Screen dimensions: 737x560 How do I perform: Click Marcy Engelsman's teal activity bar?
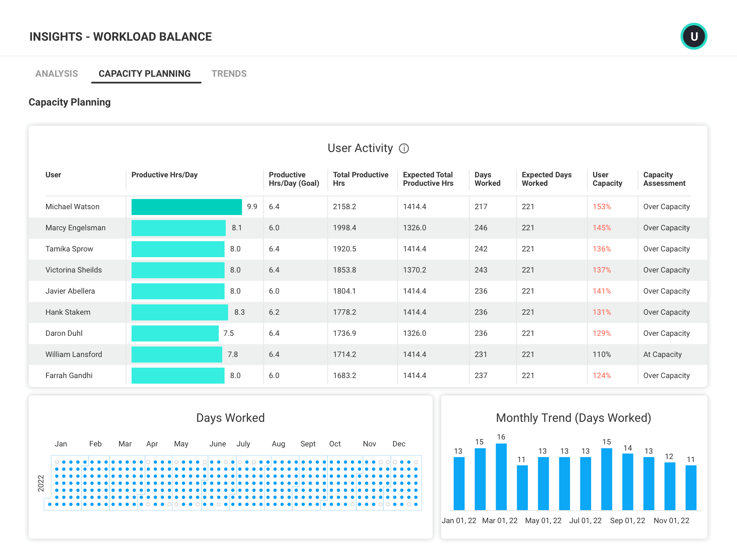(178, 228)
